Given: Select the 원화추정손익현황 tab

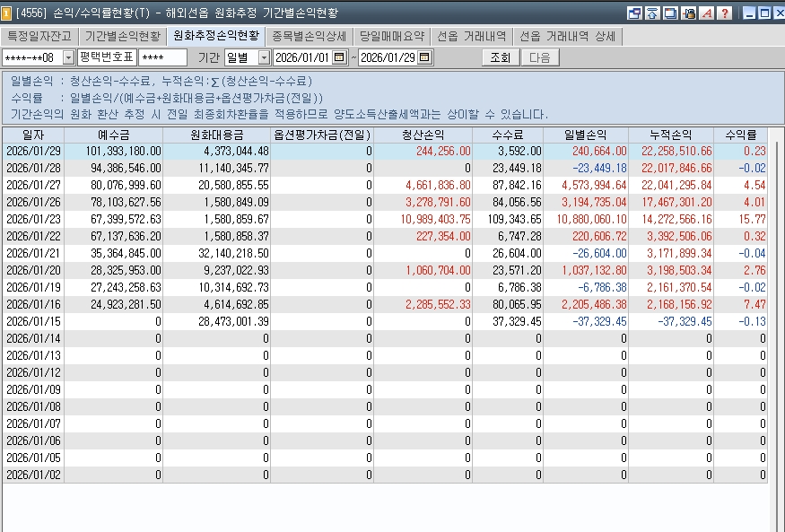Looking at the screenshot, I should point(216,36).
